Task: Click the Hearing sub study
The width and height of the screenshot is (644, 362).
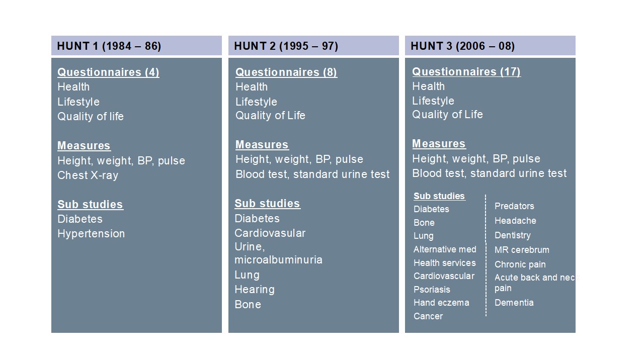Action: coord(255,290)
